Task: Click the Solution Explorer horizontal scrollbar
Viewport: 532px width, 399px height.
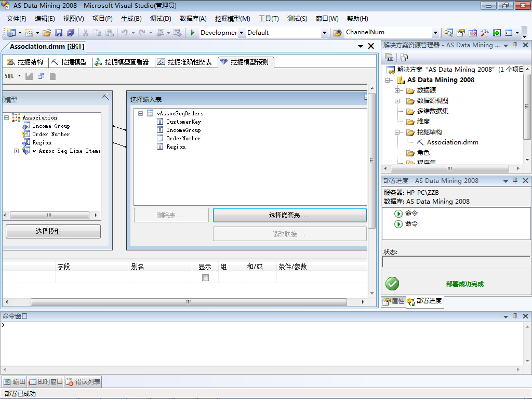Action: pyautogui.click(x=449, y=168)
